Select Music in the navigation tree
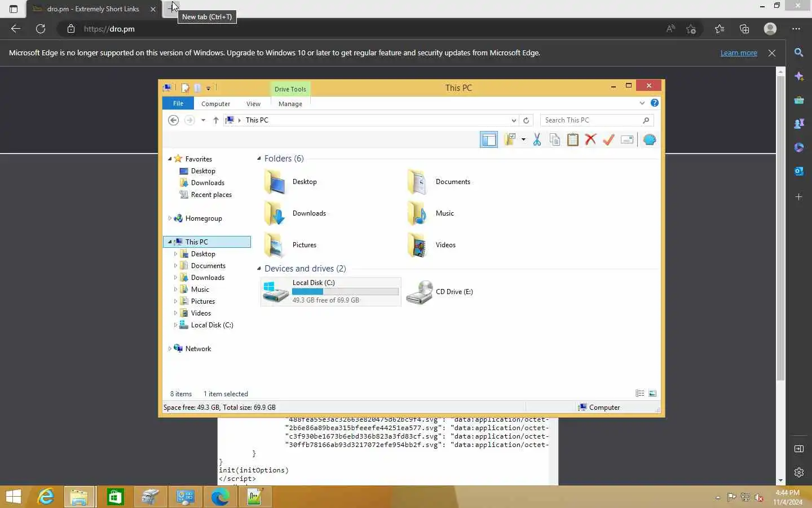The height and width of the screenshot is (508, 812). [x=200, y=290]
